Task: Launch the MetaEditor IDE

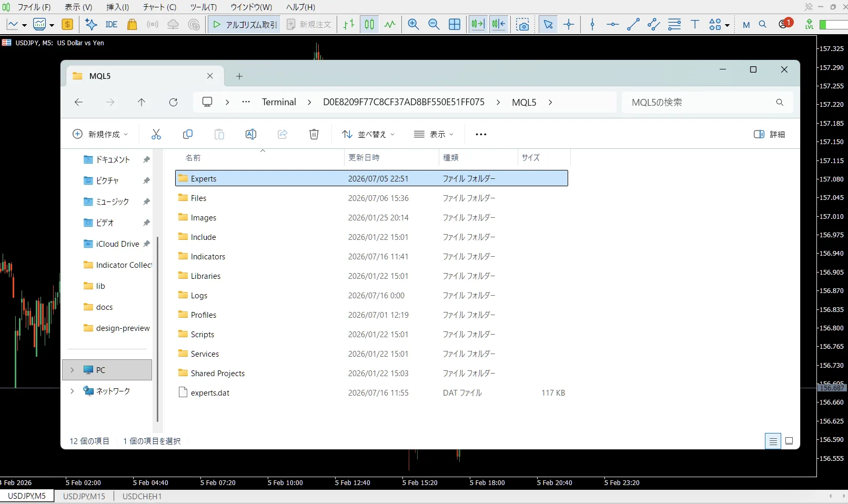Action: coord(111,24)
